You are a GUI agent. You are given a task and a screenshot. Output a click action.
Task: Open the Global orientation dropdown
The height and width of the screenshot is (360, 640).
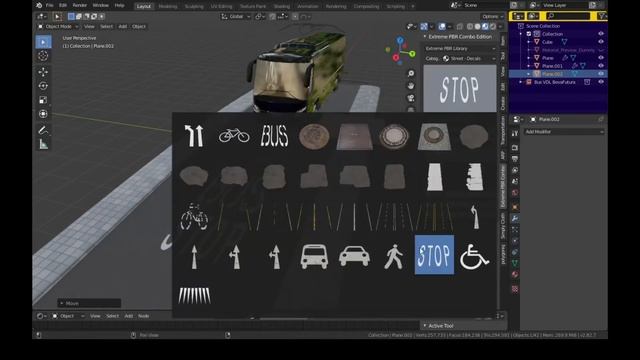pos(236,17)
